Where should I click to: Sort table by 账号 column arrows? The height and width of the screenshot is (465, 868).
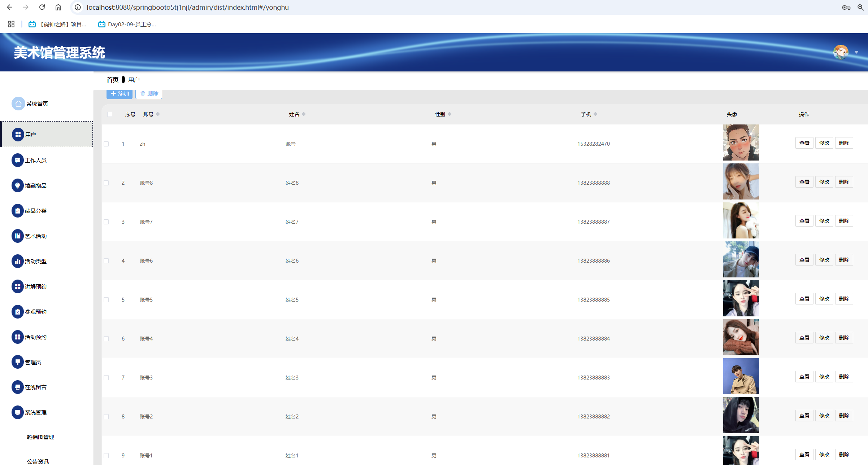(158, 114)
